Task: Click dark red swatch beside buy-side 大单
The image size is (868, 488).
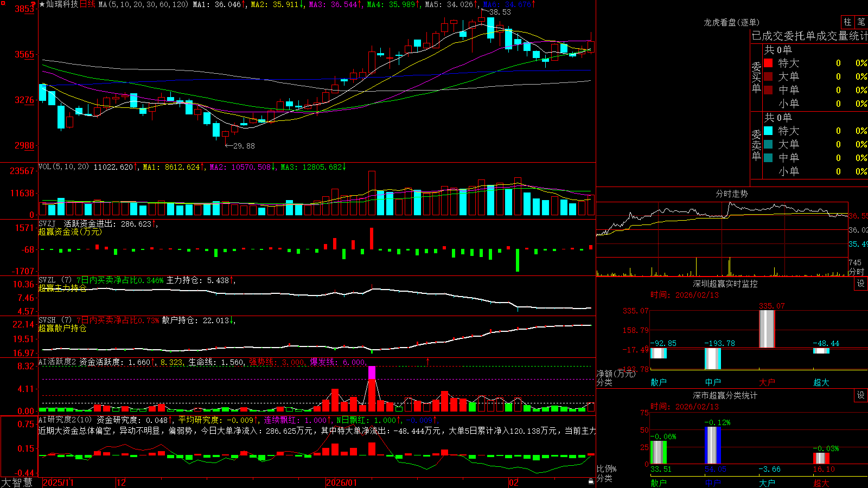Action: 768,76
